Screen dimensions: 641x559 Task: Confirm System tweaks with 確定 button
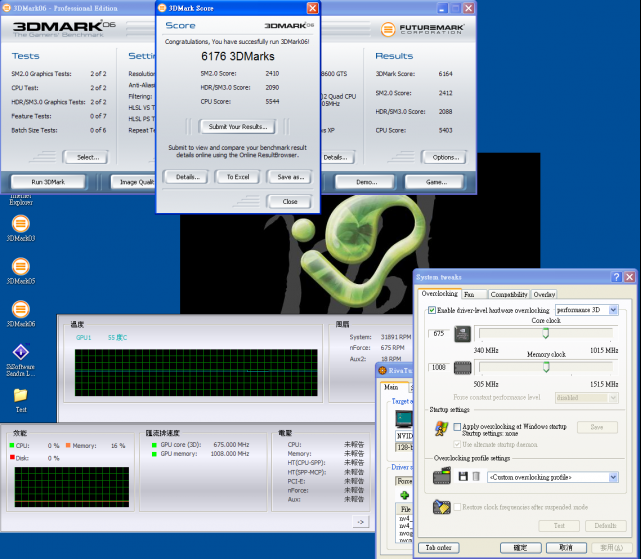click(521, 548)
